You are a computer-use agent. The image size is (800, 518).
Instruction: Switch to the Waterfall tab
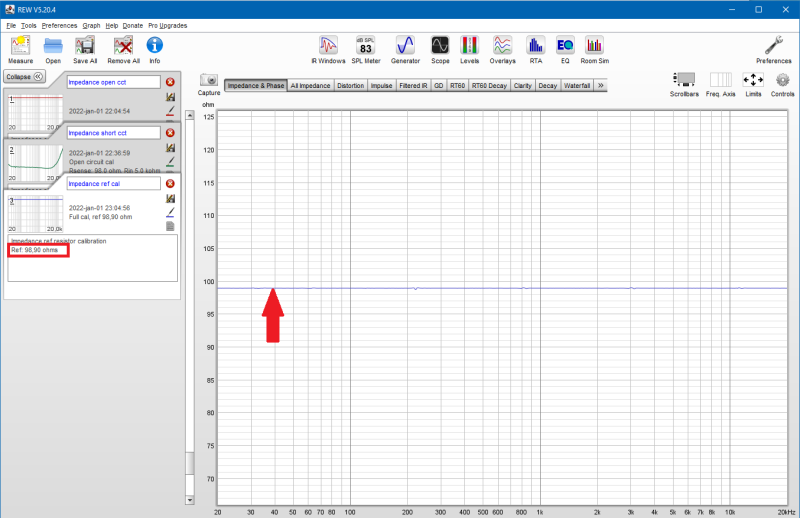[x=577, y=86]
